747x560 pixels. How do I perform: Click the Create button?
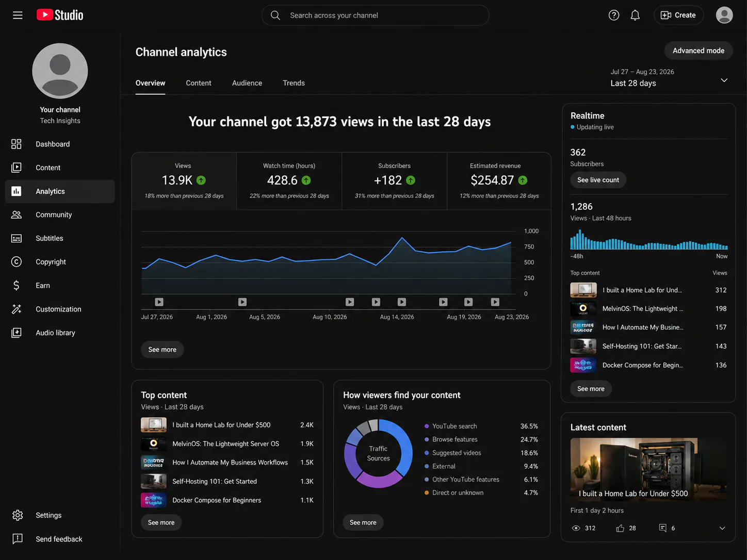(x=679, y=15)
